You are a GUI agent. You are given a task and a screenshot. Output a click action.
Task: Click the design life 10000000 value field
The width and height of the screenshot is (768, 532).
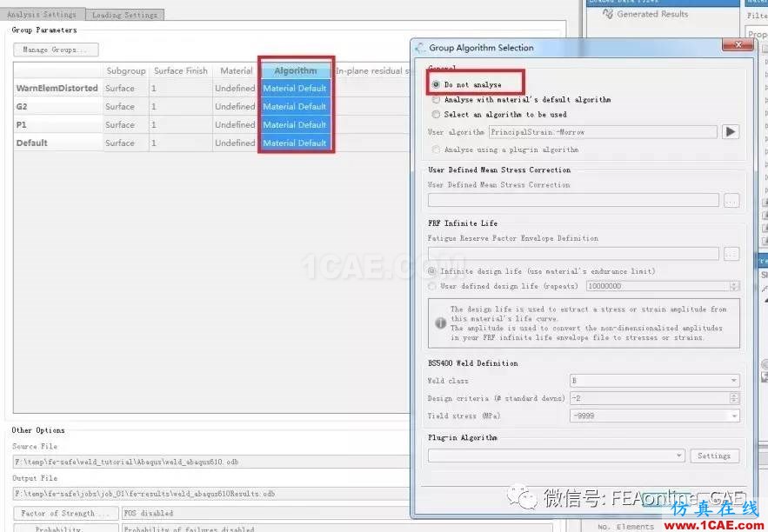coord(658,286)
